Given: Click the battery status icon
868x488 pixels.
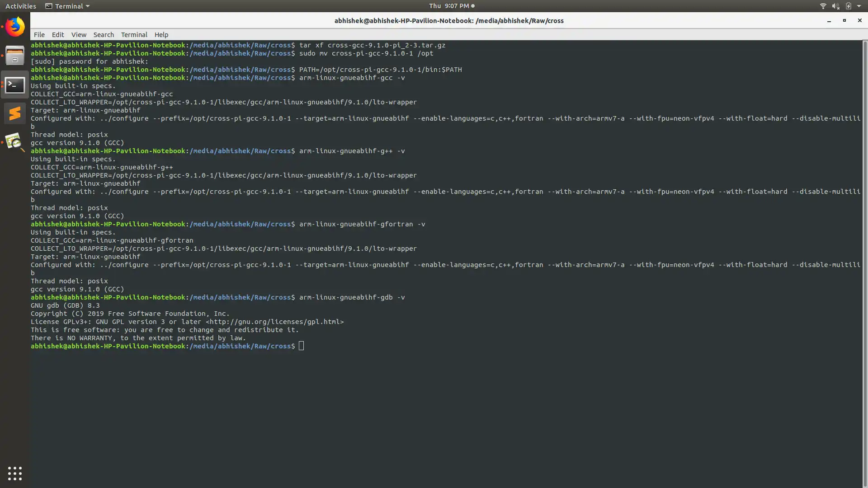Looking at the screenshot, I should tap(848, 6).
